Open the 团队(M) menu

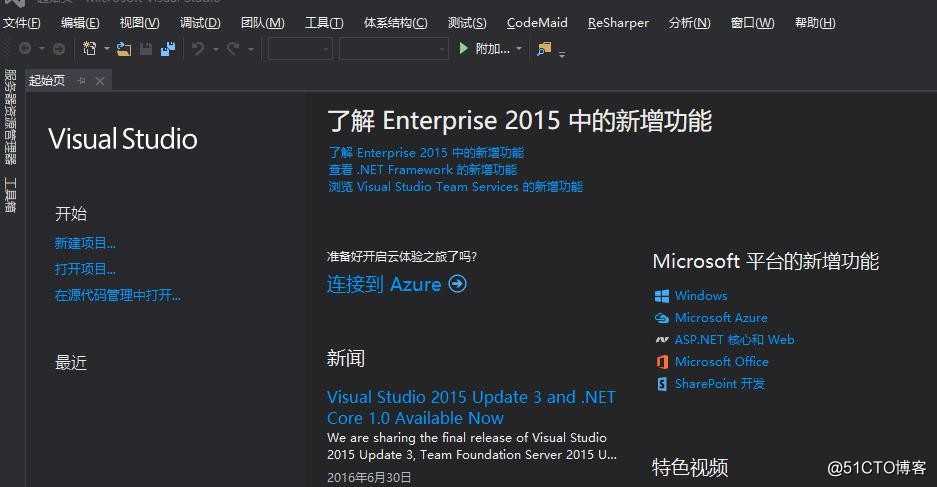262,23
